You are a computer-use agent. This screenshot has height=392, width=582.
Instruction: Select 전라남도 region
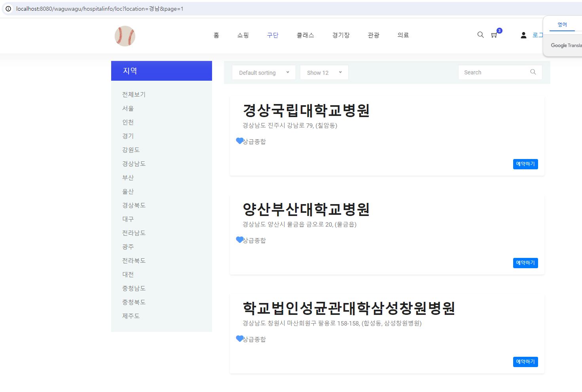pyautogui.click(x=134, y=233)
